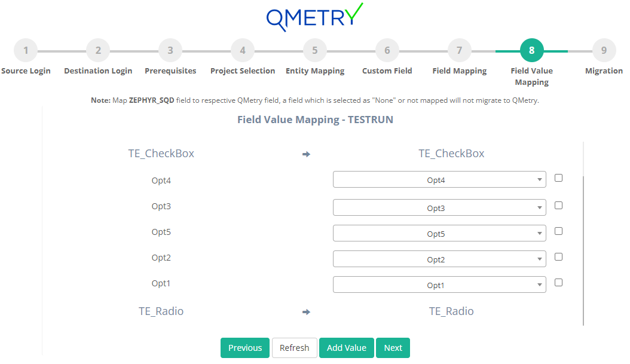The height and width of the screenshot is (364, 630).
Task: Open the Opt2 destination value dropdown
Action: pyautogui.click(x=439, y=259)
